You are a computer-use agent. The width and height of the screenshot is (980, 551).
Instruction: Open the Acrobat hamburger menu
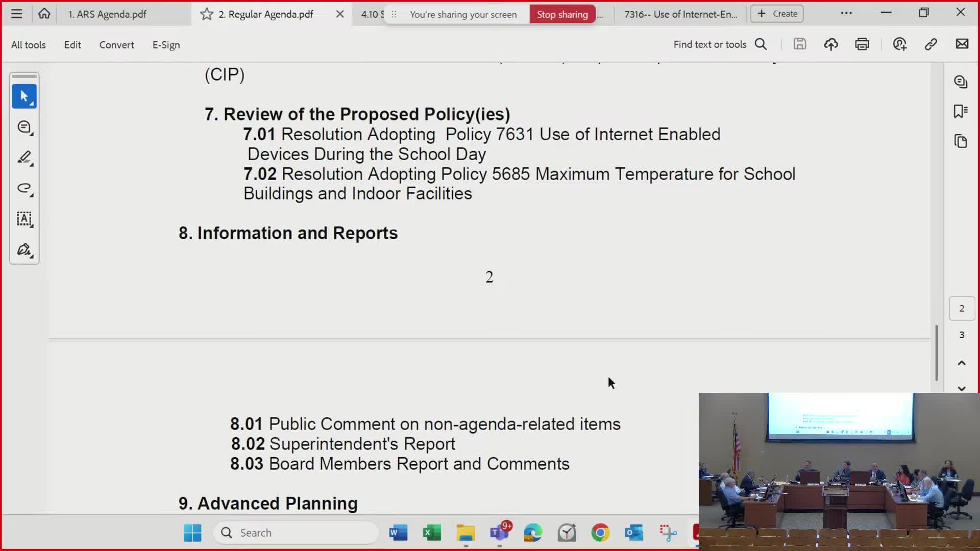(16, 14)
